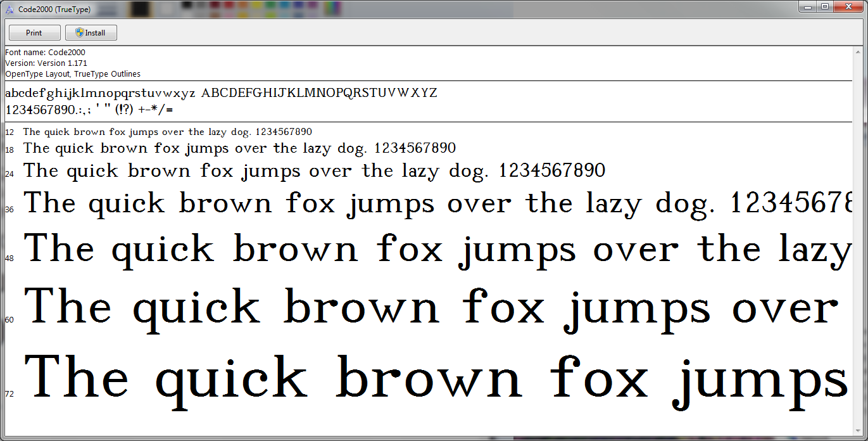Click the size 24 sample sentence
Viewport: 868px width, 441px height.
coord(315,171)
